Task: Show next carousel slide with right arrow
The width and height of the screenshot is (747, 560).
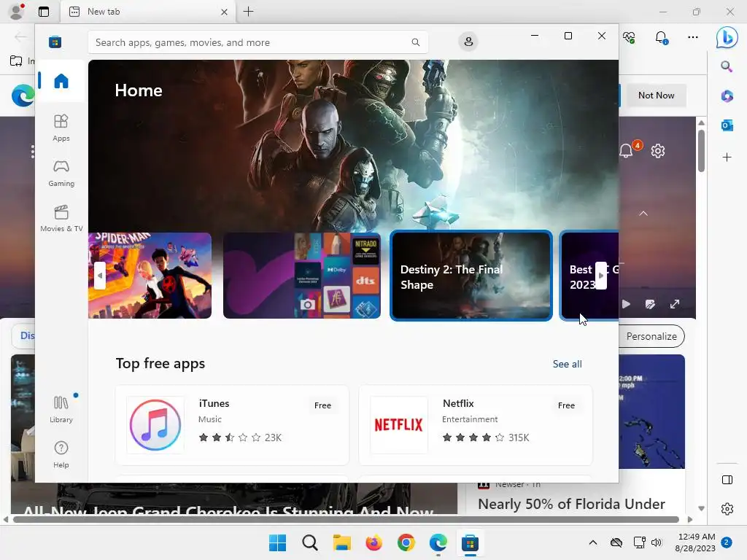Action: [x=601, y=275]
